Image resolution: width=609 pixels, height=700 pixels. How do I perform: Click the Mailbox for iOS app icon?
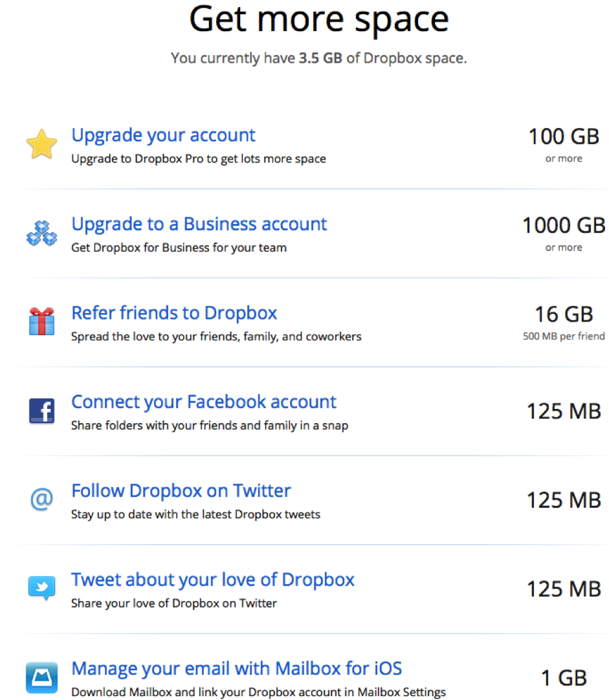(x=41, y=677)
